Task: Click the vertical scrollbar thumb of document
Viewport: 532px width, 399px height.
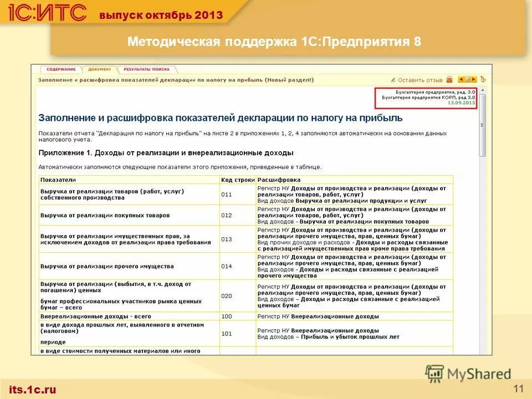Action: click(x=483, y=125)
